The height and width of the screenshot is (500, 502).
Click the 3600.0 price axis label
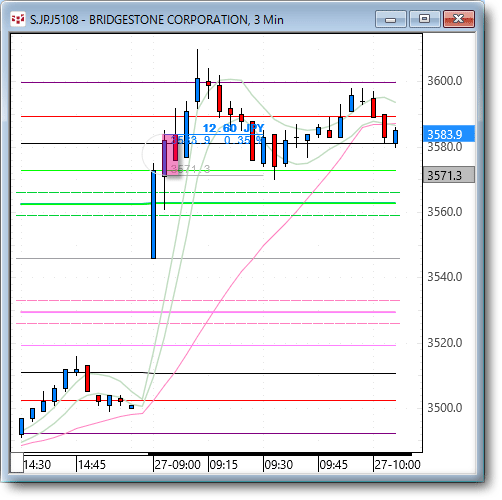click(x=445, y=81)
